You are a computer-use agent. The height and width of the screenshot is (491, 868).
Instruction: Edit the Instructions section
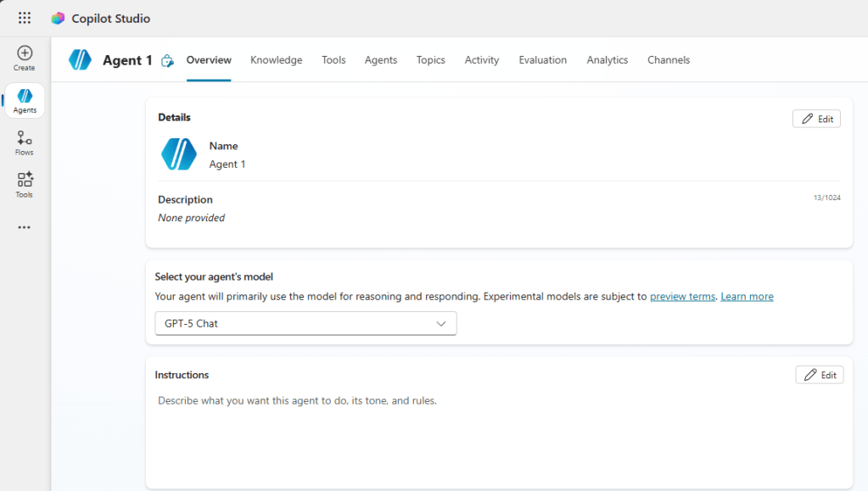tap(819, 375)
